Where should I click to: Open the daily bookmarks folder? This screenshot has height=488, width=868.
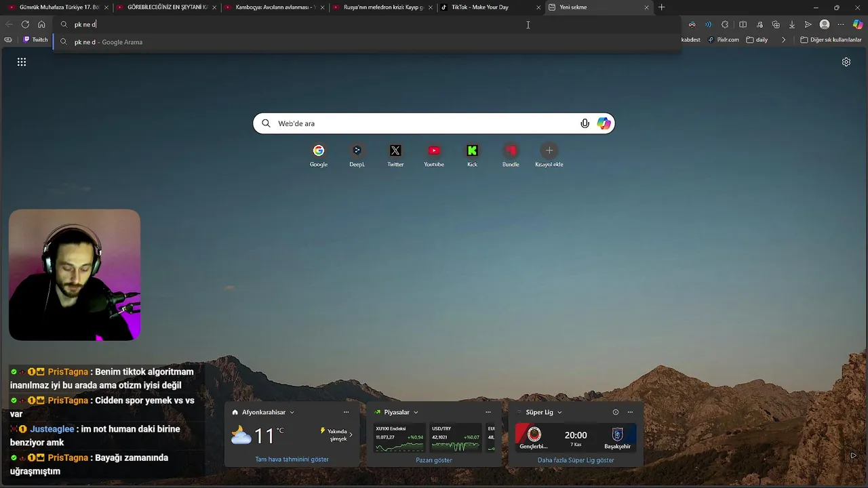[x=757, y=40]
